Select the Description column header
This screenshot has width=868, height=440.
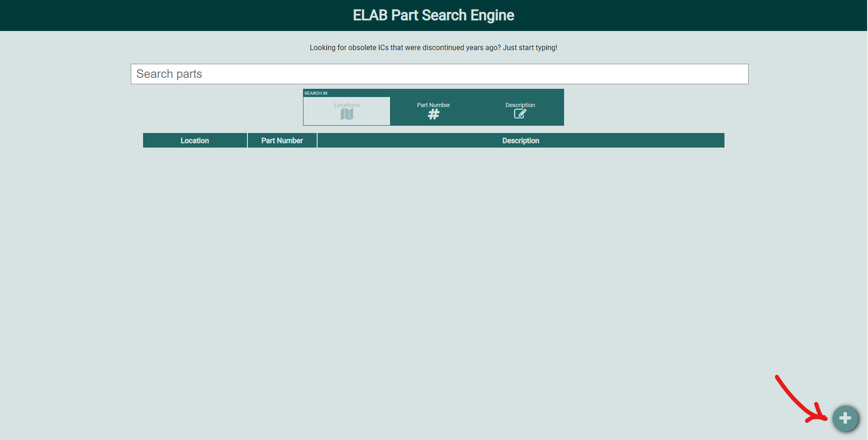point(520,141)
